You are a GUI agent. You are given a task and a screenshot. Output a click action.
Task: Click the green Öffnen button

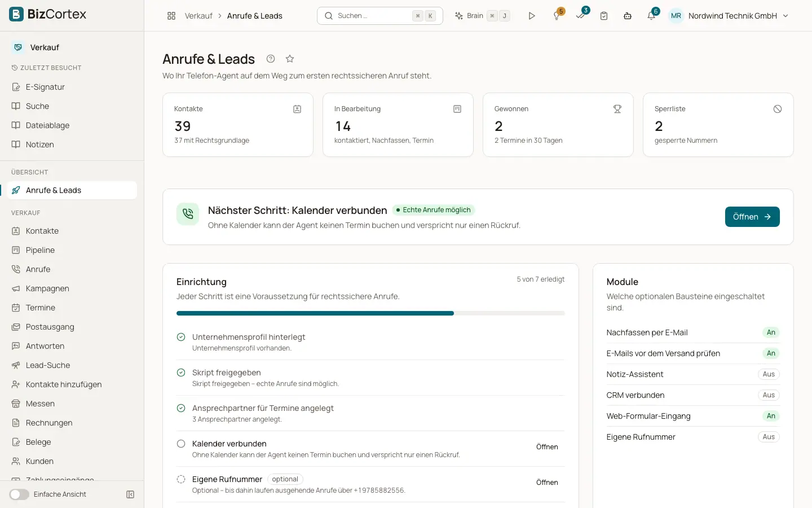click(752, 217)
